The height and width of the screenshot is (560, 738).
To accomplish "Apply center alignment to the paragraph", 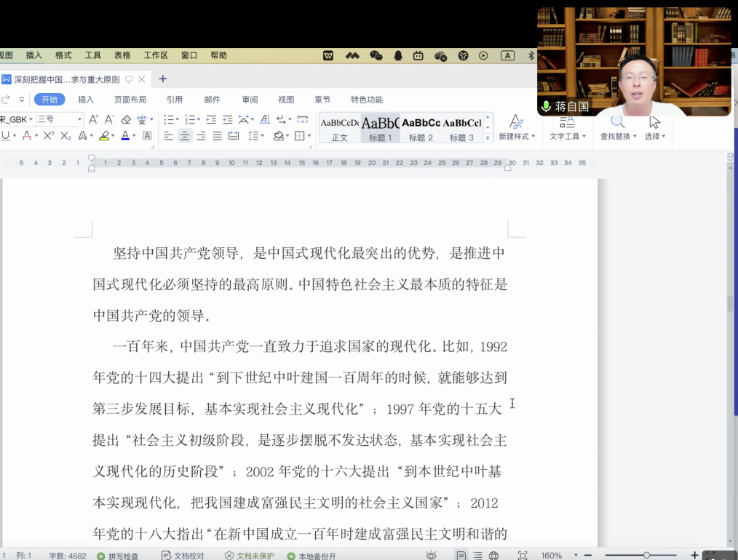I will [x=185, y=136].
